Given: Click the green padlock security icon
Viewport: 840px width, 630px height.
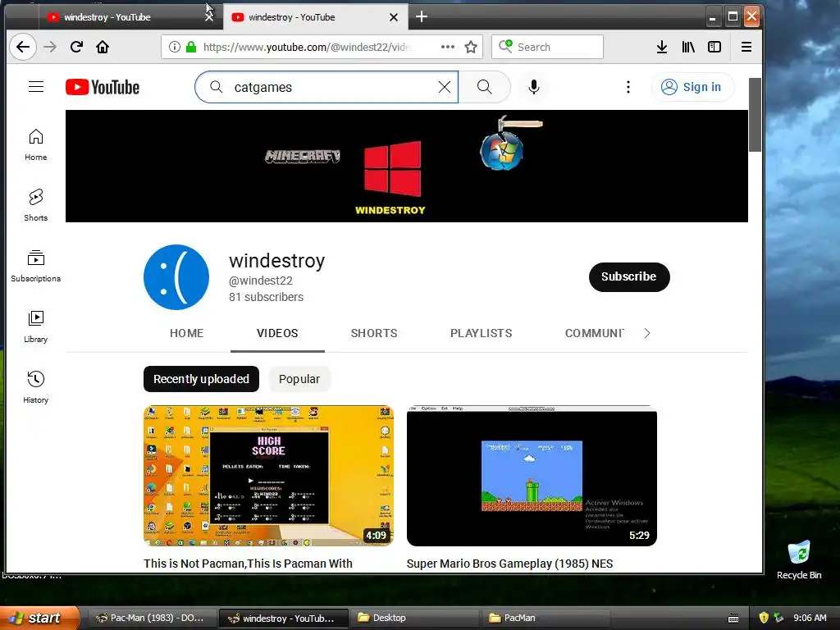Looking at the screenshot, I should tap(190, 47).
